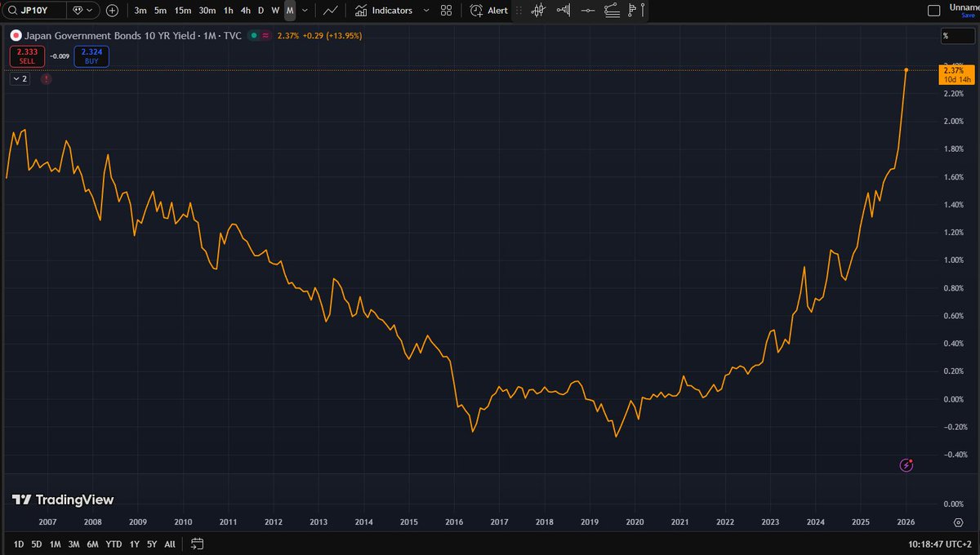Open the indicator templates grid icon
The width and height of the screenshot is (980, 555).
click(x=446, y=11)
